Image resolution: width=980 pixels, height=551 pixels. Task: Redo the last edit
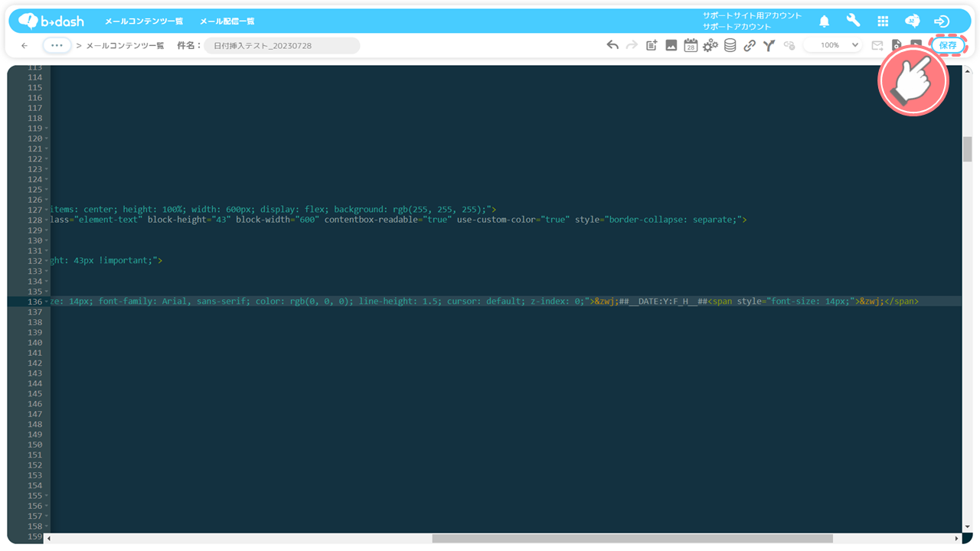(632, 45)
